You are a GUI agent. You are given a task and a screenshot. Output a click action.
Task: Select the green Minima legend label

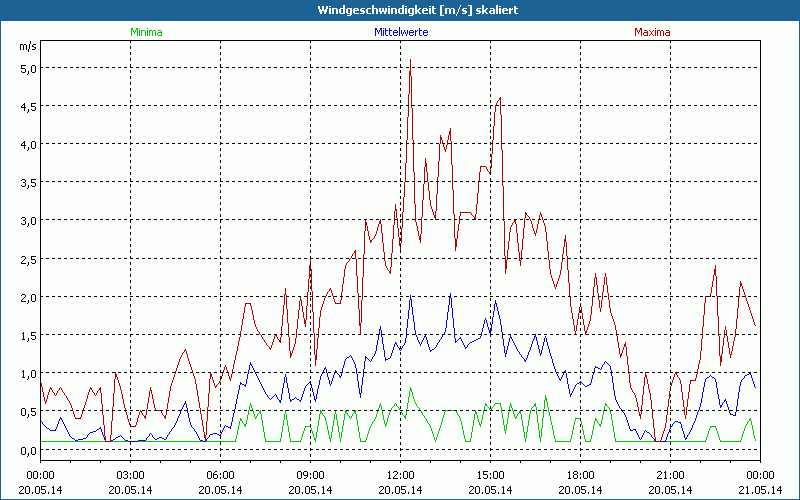coord(146,32)
